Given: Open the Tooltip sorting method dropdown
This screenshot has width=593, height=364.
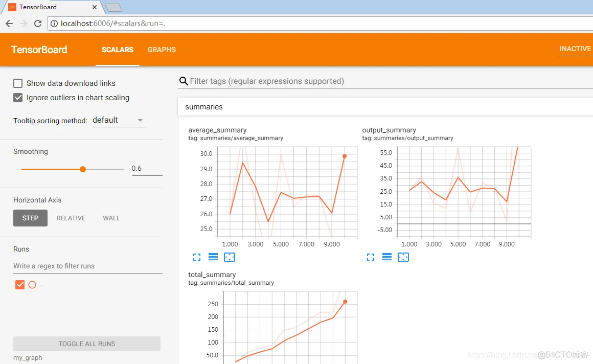Looking at the screenshot, I should coord(119,120).
